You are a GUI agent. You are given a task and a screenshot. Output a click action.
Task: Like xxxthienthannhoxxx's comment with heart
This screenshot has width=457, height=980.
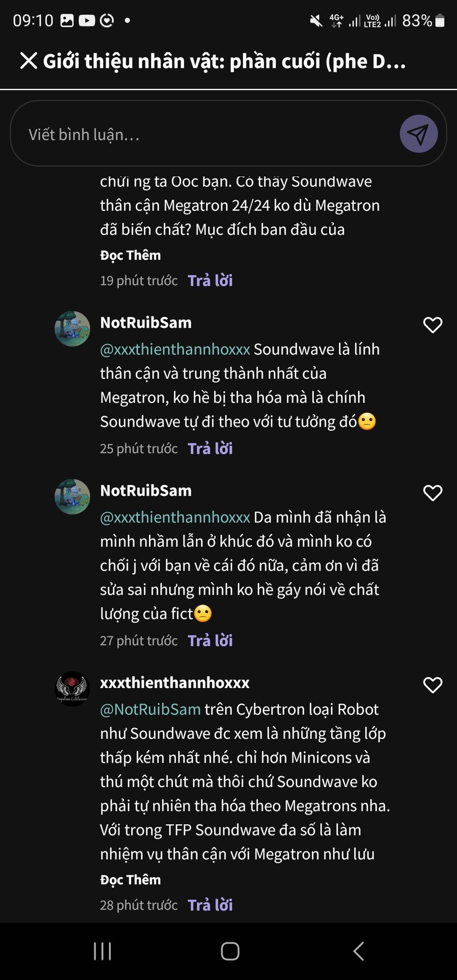tap(432, 685)
